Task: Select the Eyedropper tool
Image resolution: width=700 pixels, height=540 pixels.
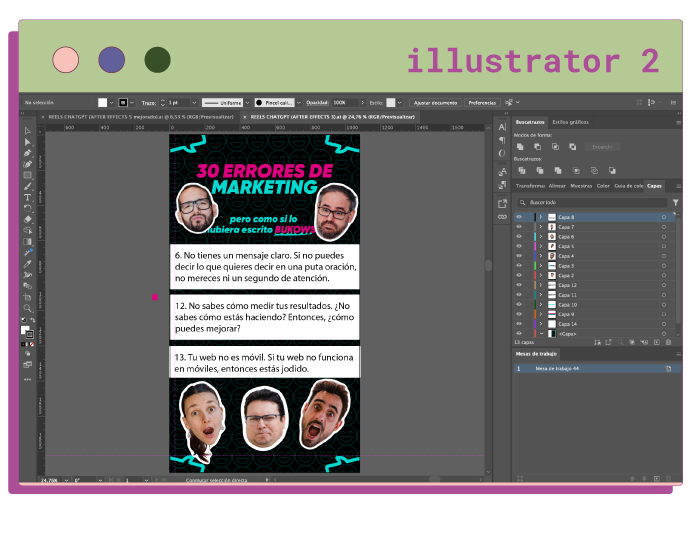Action: tap(28, 264)
